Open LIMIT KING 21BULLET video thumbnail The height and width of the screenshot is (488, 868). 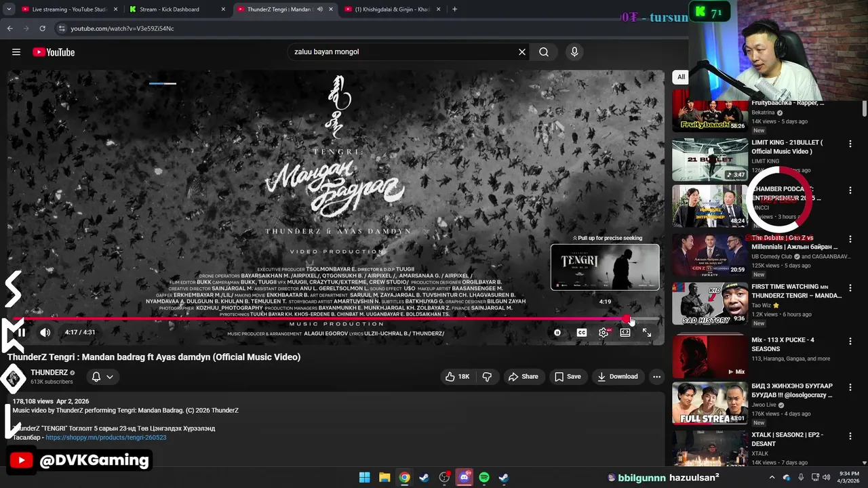coord(710,159)
